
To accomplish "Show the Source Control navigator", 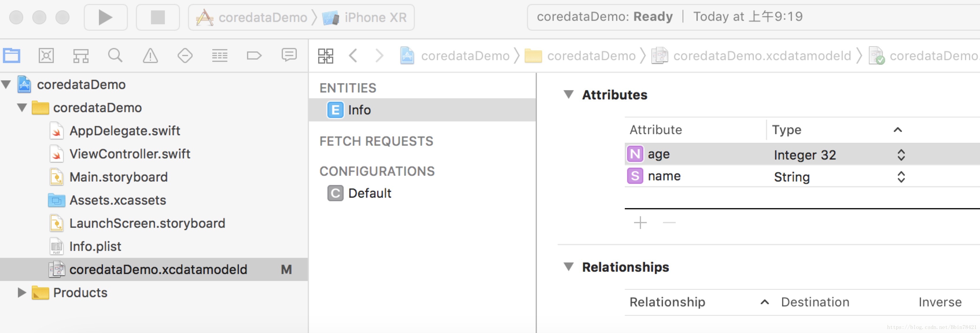I will (46, 55).
